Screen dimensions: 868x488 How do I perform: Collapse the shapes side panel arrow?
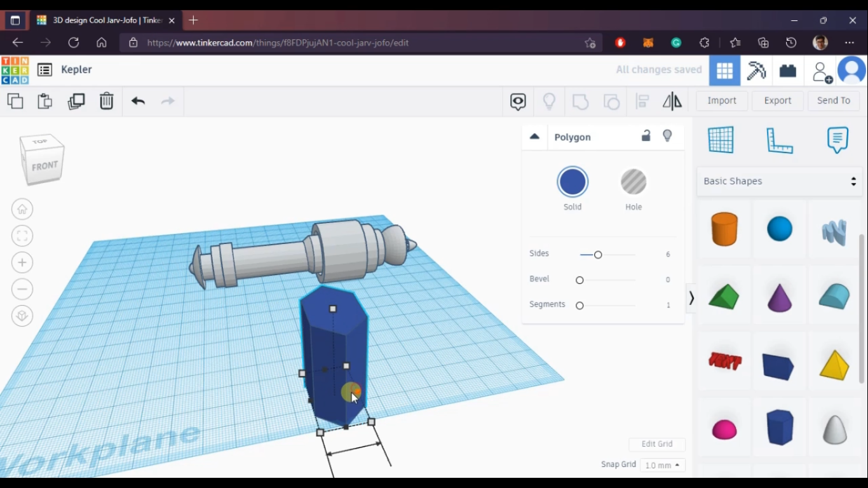point(691,298)
